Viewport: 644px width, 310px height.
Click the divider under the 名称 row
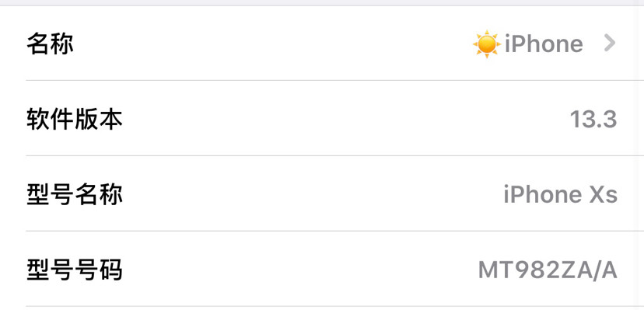(334, 80)
